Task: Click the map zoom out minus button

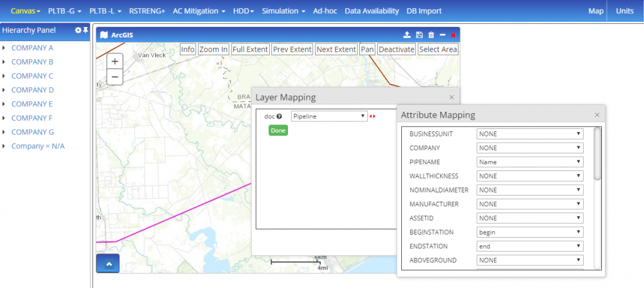Action: 114,77
